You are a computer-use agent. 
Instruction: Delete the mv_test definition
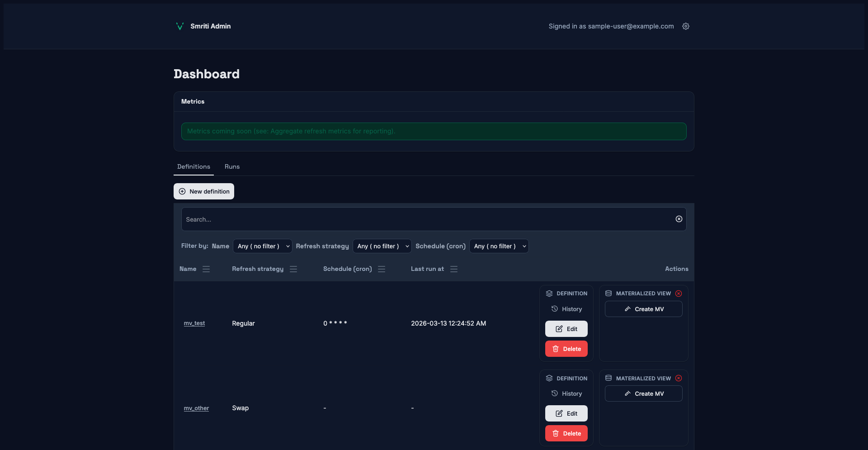[566, 349]
